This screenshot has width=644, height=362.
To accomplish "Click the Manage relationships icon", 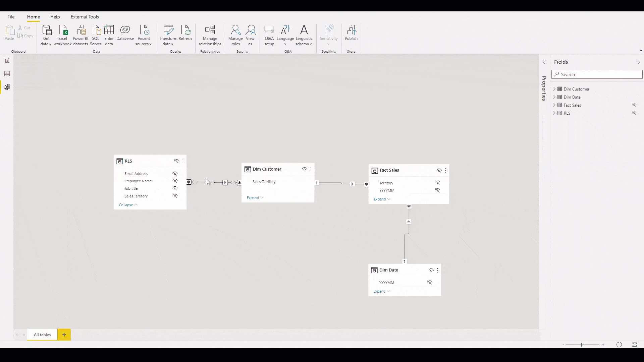I will 210,35.
